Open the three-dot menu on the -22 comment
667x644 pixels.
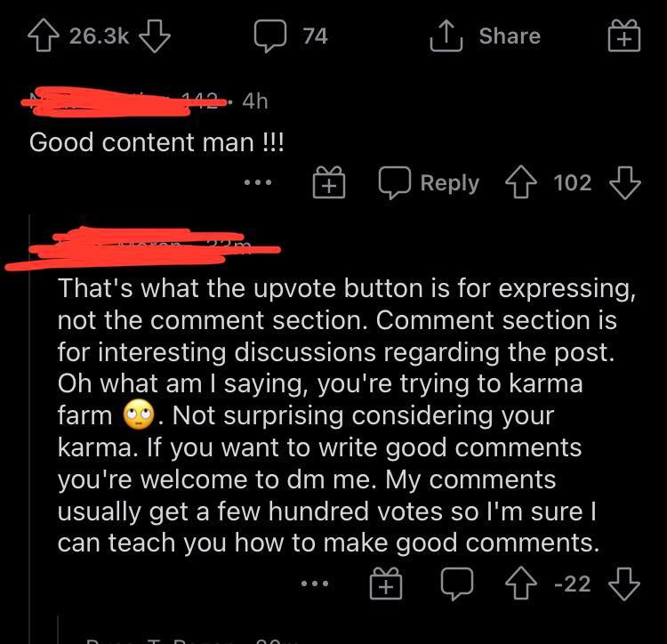tap(314, 584)
